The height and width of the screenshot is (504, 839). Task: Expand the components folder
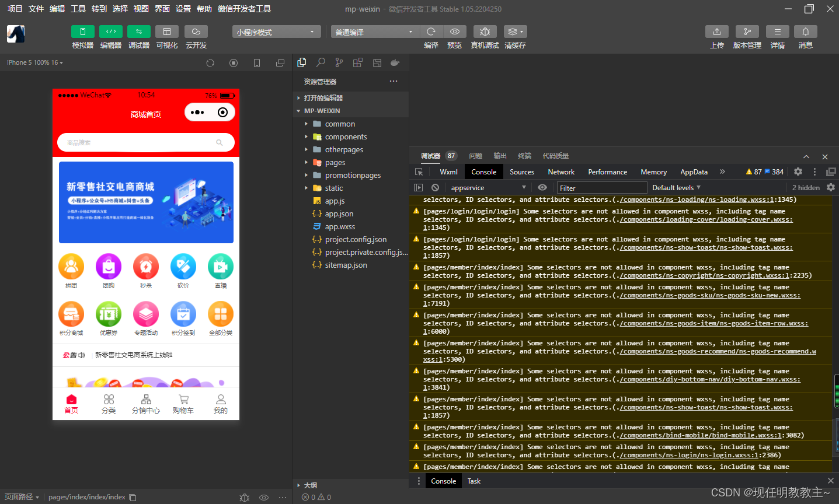[350, 136]
